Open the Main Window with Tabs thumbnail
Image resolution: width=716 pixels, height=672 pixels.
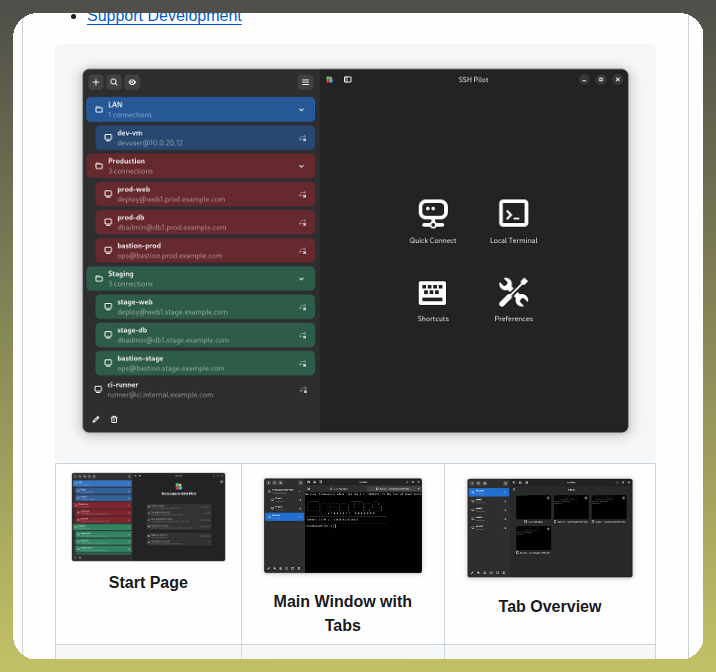(343, 525)
